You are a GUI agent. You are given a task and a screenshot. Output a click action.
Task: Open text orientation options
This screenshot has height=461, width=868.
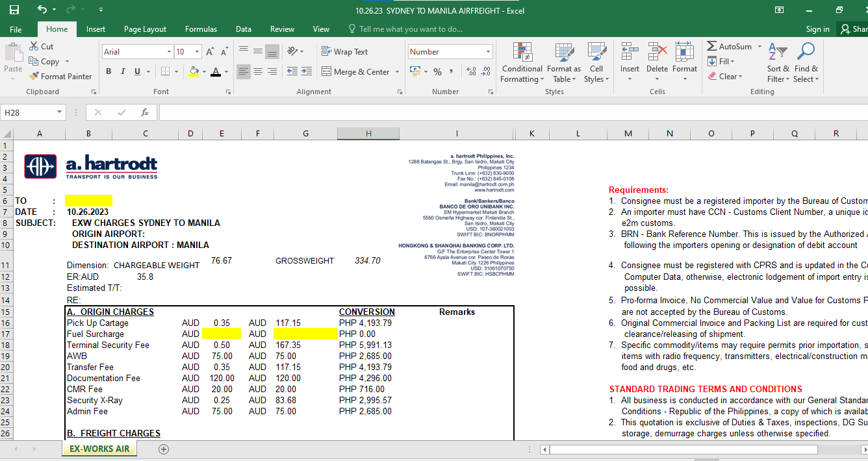pos(295,51)
